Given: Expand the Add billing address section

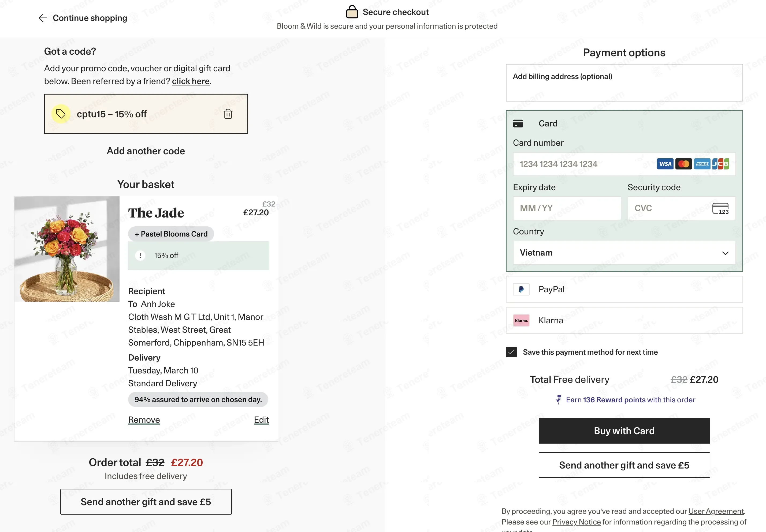Looking at the screenshot, I should click(x=624, y=83).
